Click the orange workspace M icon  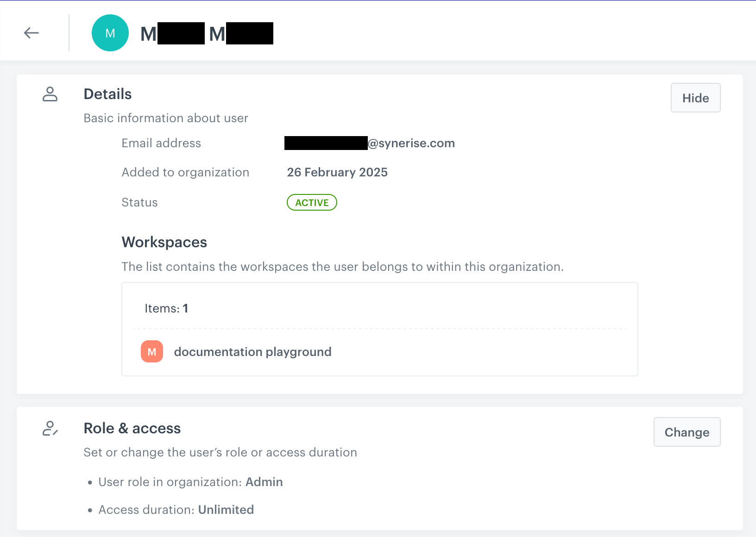[x=152, y=352]
